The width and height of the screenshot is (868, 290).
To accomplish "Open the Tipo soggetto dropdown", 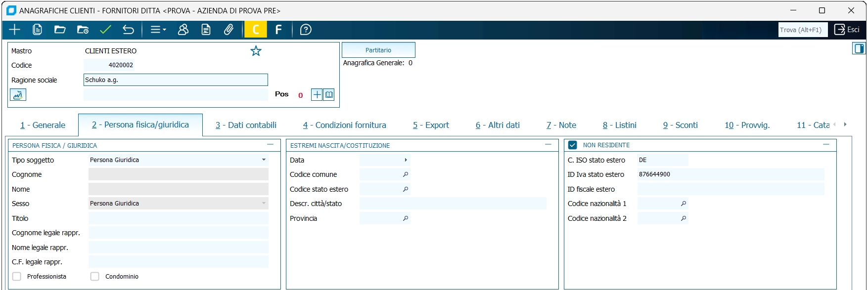I will (x=264, y=160).
